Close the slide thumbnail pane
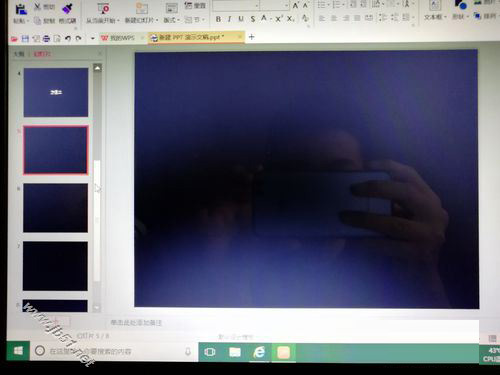Screen dimensions: 500x375 point(100,54)
